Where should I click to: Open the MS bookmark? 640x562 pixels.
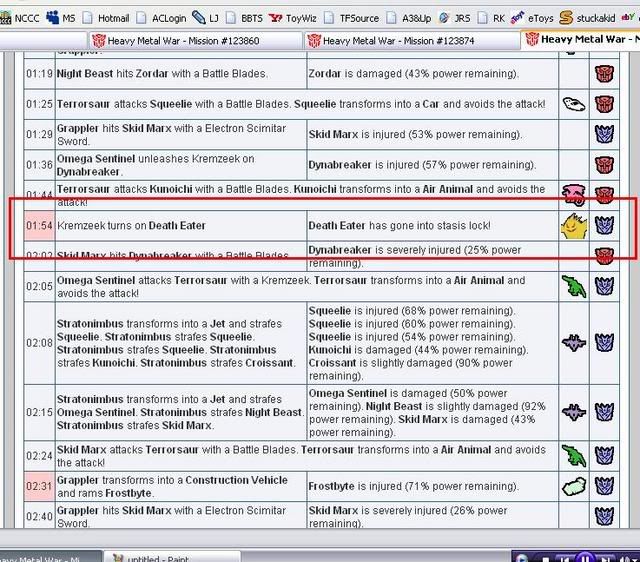(61, 18)
